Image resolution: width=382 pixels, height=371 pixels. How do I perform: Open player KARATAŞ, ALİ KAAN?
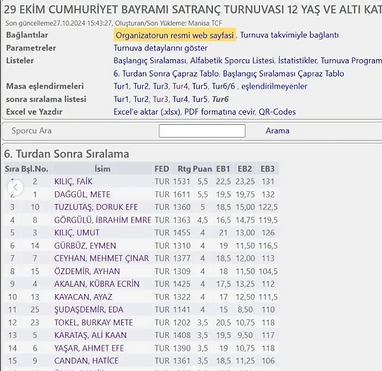(x=90, y=335)
